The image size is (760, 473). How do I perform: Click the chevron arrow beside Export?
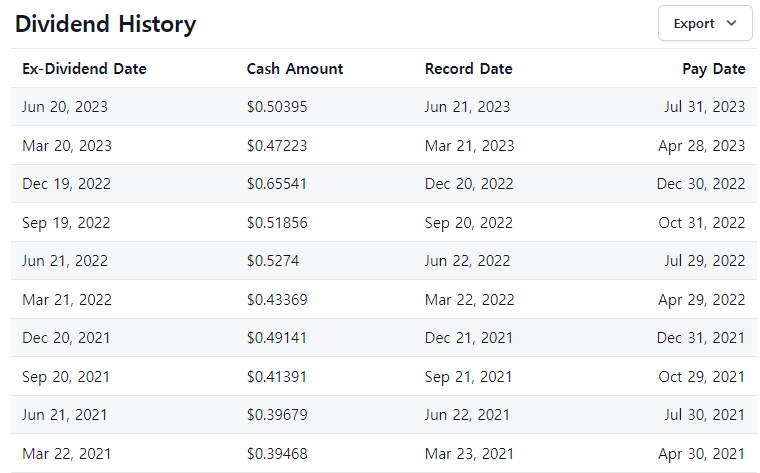tap(732, 23)
